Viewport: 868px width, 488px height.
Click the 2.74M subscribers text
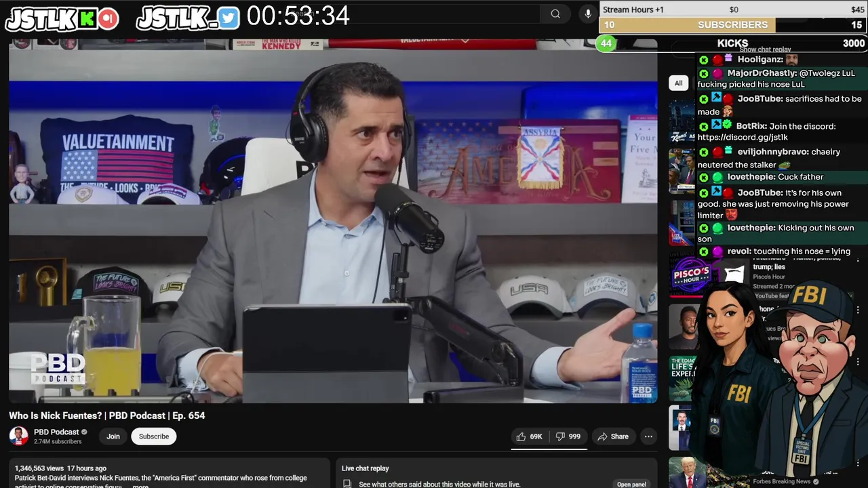[58, 442]
